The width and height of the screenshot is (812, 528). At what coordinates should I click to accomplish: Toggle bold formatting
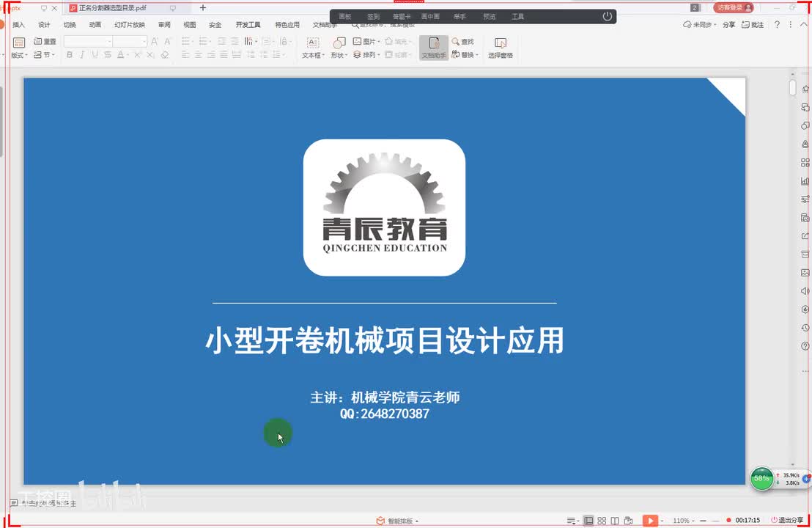tap(70, 54)
